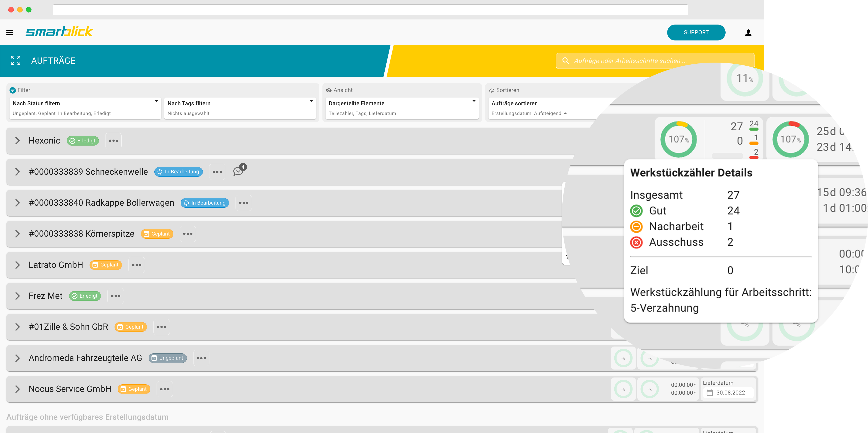This screenshot has width=868, height=433.
Task: Expand the Andromeda Fahrzeugteile AG row
Action: 17,358
